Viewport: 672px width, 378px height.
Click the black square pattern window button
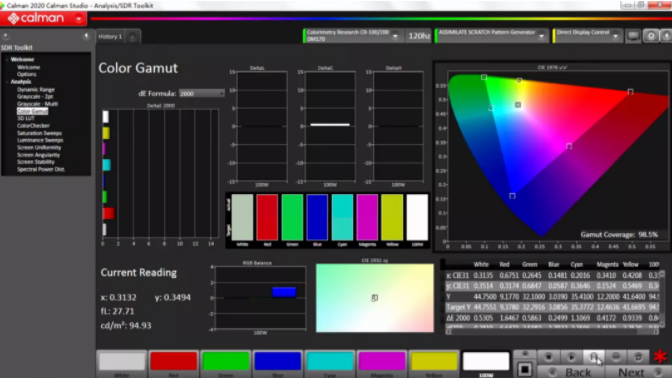click(x=525, y=369)
